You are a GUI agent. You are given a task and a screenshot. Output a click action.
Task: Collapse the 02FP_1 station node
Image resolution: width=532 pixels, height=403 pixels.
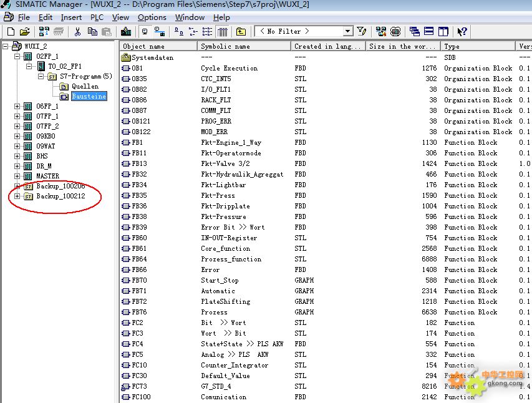click(x=17, y=56)
